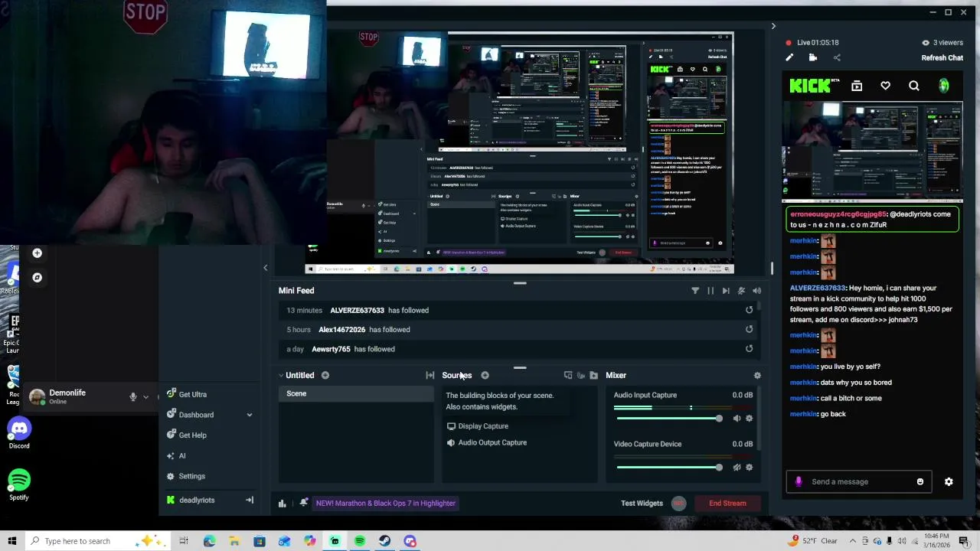Open Discord input device dropdown arrow
980x551 pixels.
coord(145,396)
